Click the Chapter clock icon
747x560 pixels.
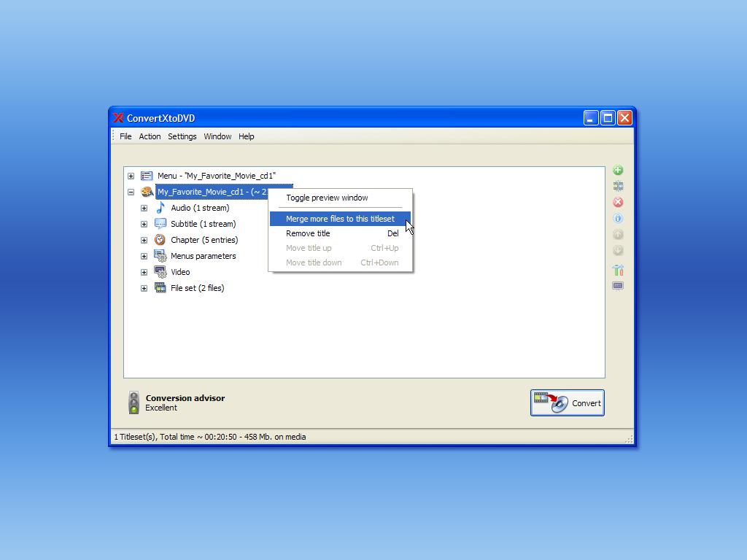[160, 240]
